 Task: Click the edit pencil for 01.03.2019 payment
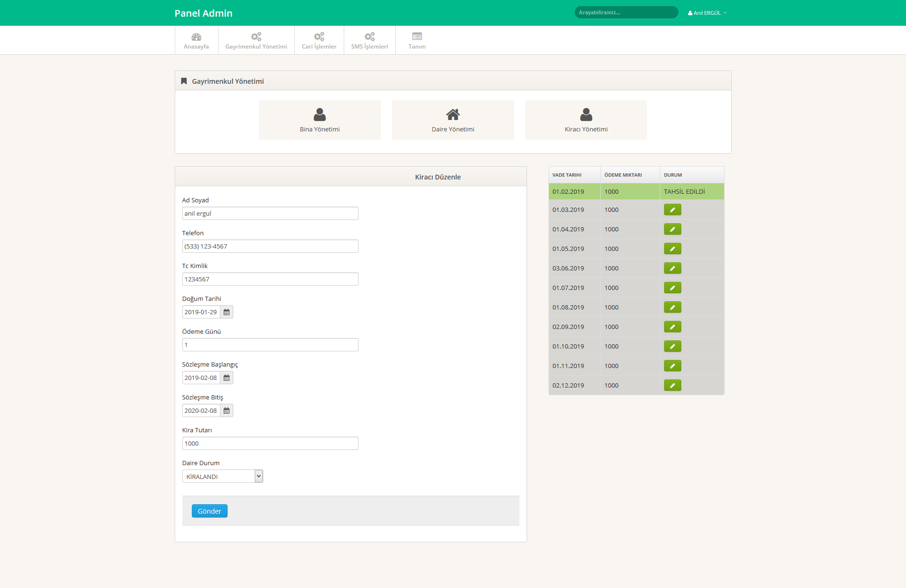point(672,209)
